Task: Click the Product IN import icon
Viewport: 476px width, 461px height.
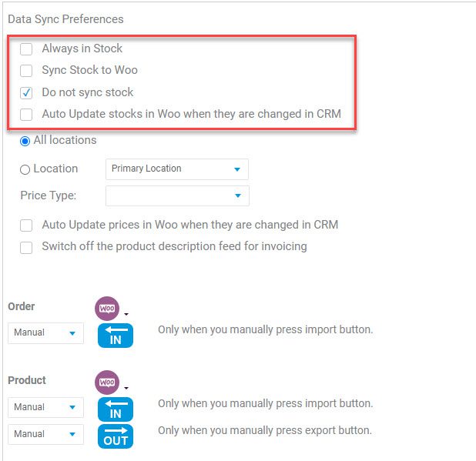Action: point(116,409)
